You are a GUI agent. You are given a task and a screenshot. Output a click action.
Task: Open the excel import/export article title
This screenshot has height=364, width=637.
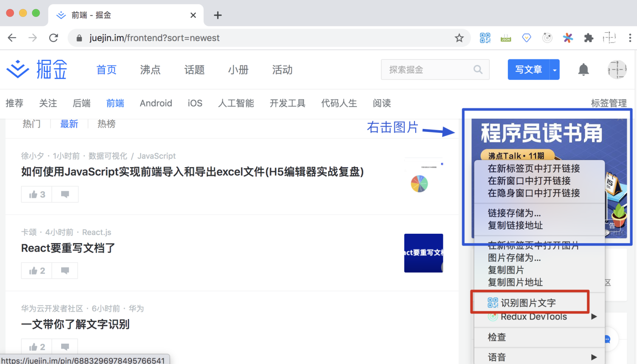192,172
